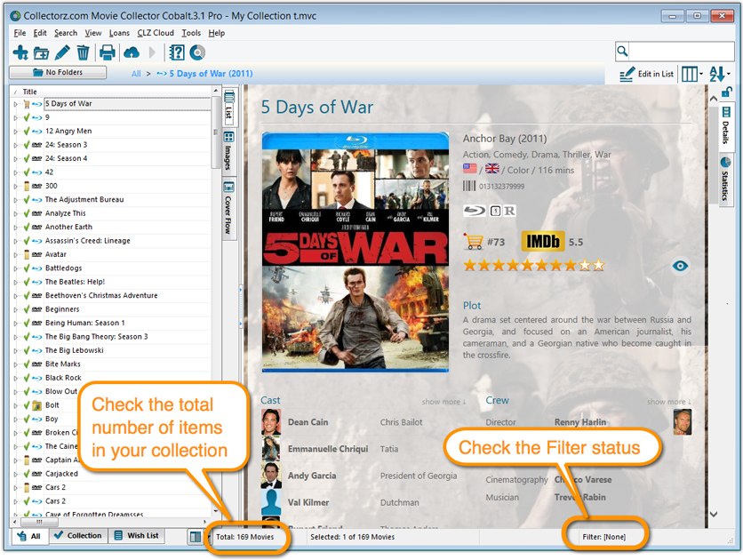Select the Statistics side tab

(725, 179)
